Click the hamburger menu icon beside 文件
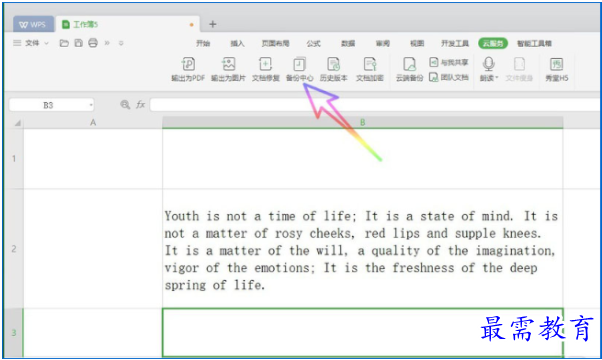Viewport: 602px width, 360px height. click(x=17, y=43)
